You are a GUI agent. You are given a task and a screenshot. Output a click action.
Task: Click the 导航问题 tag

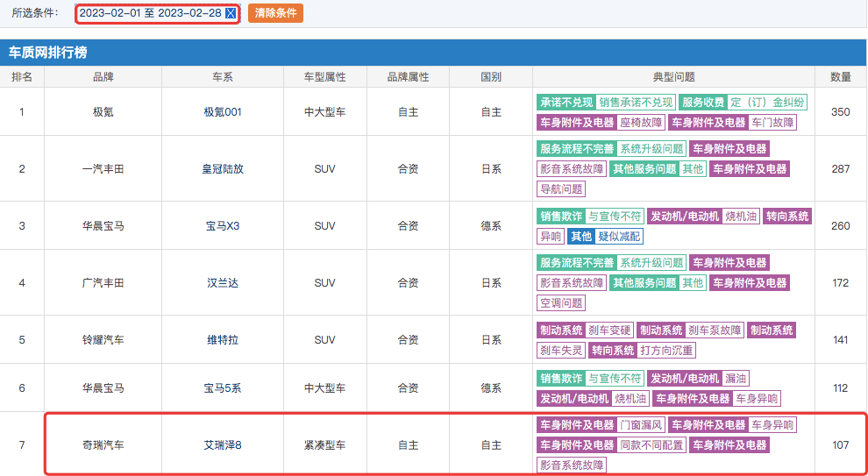click(x=561, y=188)
